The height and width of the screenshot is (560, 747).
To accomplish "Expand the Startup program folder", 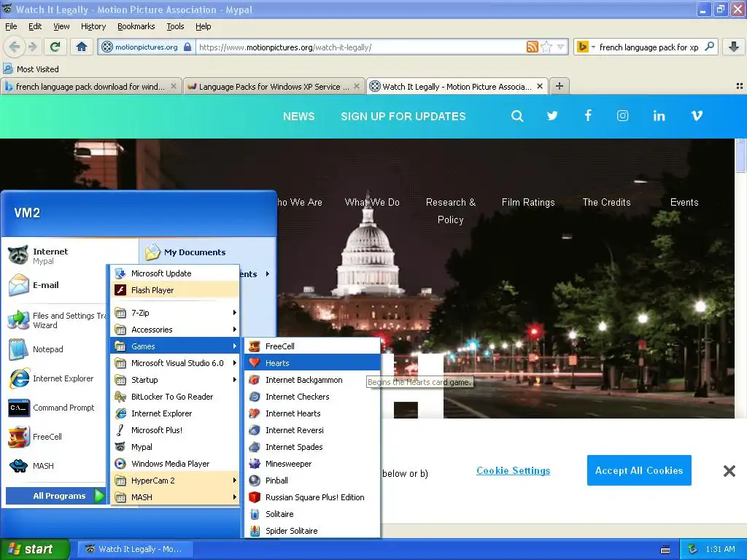I will pyautogui.click(x=175, y=379).
